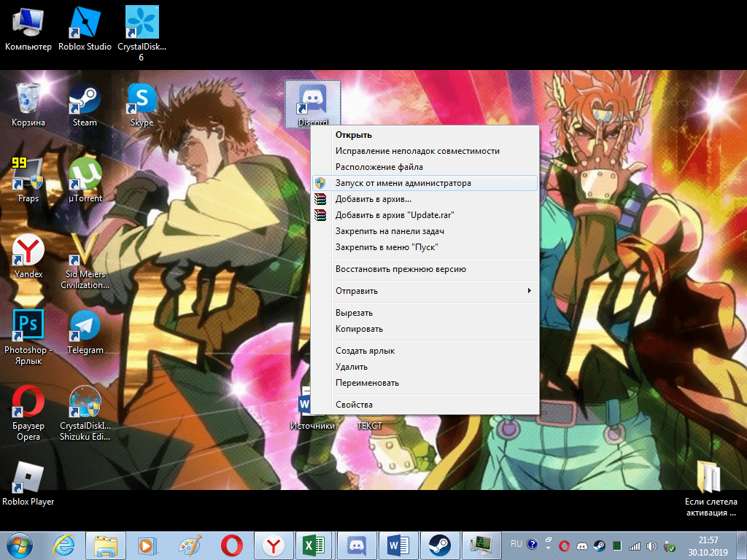Click the Discord button in the taskbar

pos(357,545)
